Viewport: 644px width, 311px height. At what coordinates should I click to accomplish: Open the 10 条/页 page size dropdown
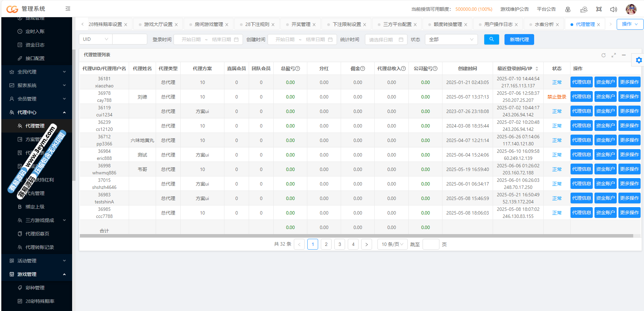[x=392, y=244]
